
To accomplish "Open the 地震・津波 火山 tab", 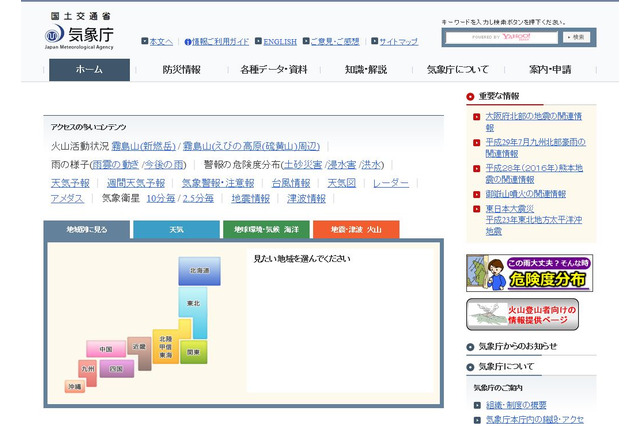I will [x=355, y=230].
